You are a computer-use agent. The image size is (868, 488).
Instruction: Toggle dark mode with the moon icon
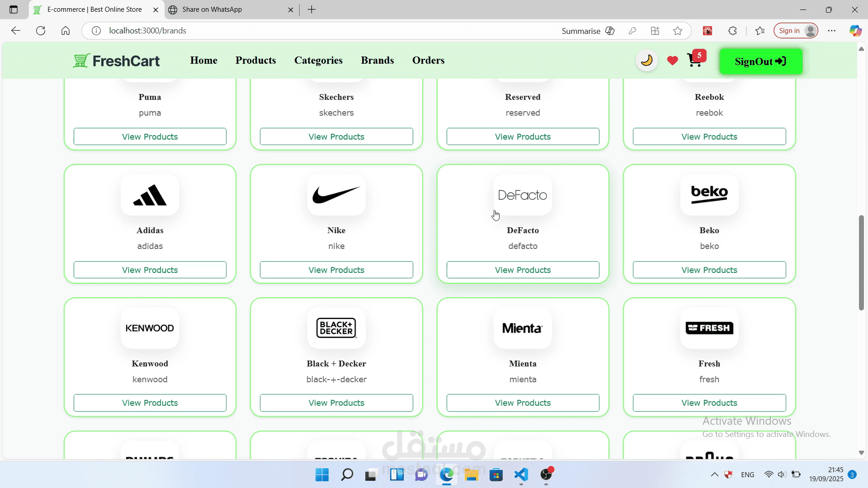[x=647, y=61]
